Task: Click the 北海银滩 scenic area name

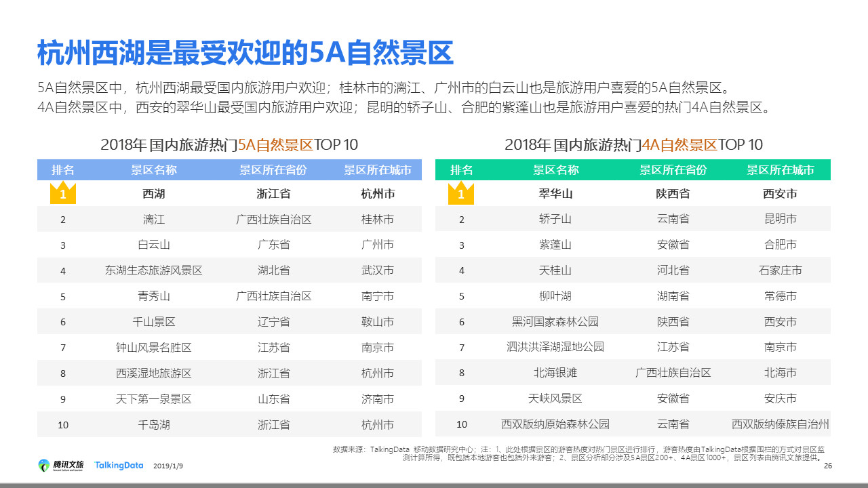Action: [x=555, y=373]
